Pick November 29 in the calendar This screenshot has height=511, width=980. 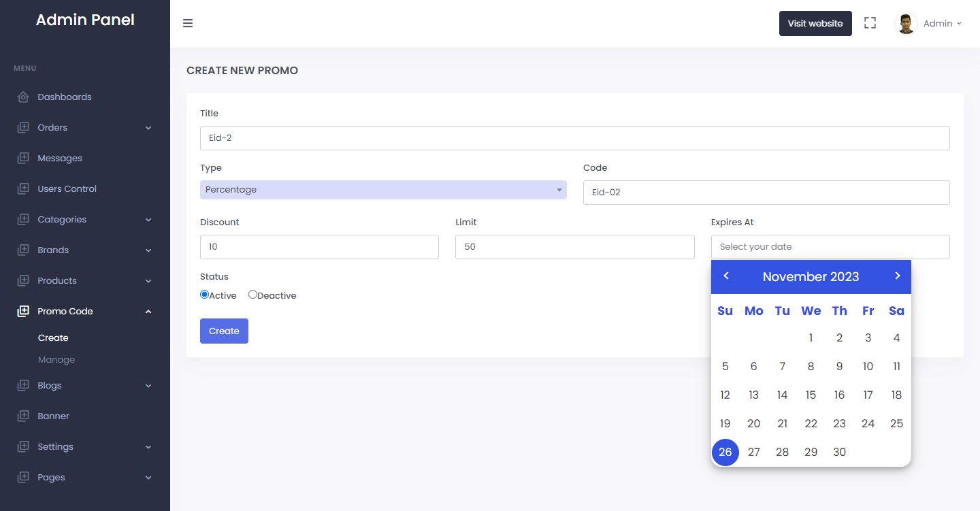(x=811, y=452)
